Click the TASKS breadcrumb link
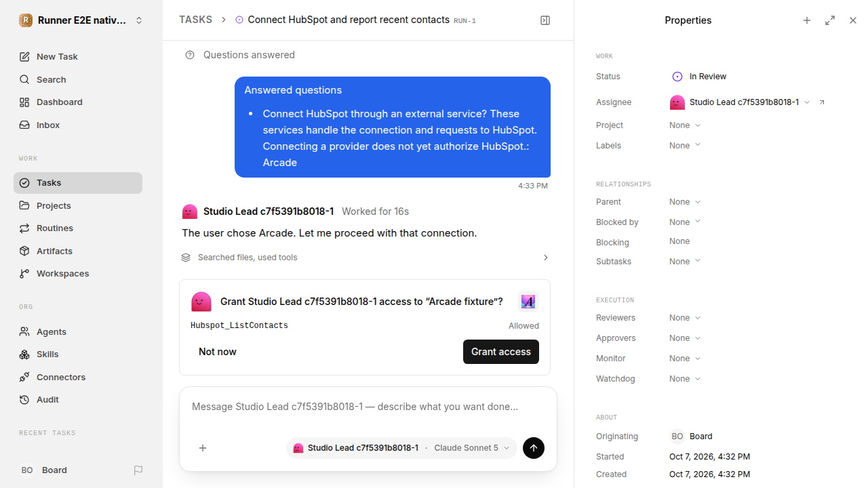 click(195, 20)
